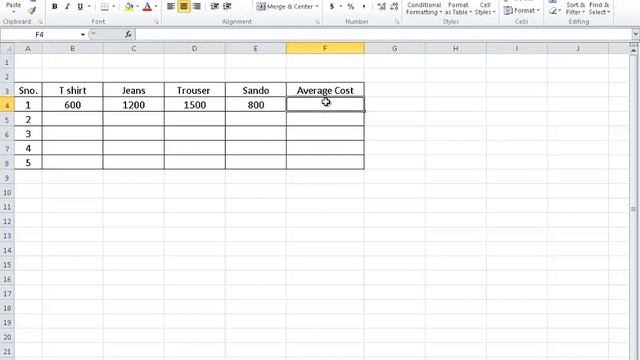This screenshot has height=360, width=640.
Task: Click the vertical scrollbar thumb
Action: point(633,209)
